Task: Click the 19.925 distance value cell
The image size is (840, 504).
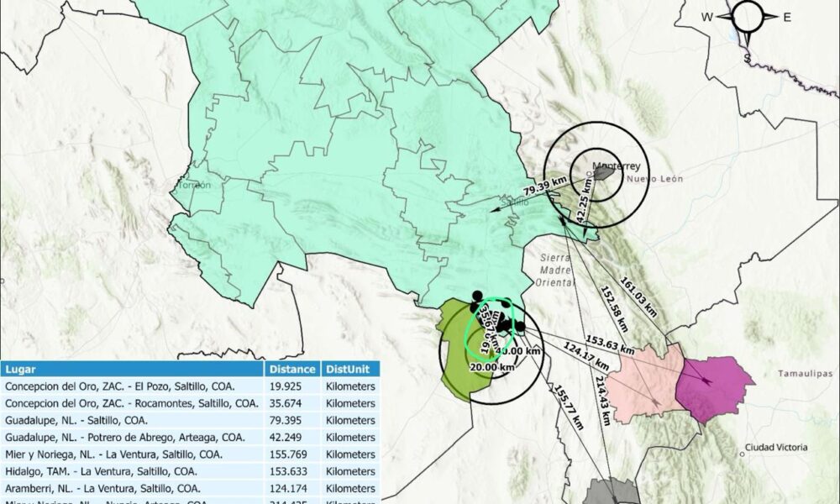Action: (x=291, y=386)
